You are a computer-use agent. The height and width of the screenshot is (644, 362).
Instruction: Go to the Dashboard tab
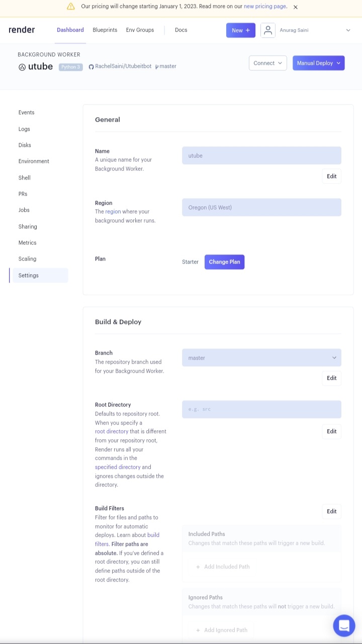pyautogui.click(x=70, y=30)
